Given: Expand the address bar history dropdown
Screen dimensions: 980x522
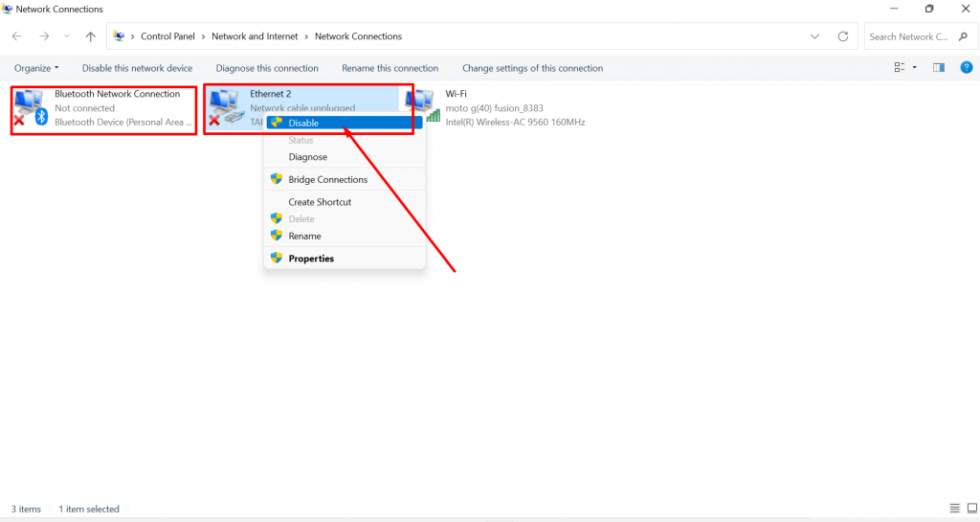Looking at the screenshot, I should [814, 36].
